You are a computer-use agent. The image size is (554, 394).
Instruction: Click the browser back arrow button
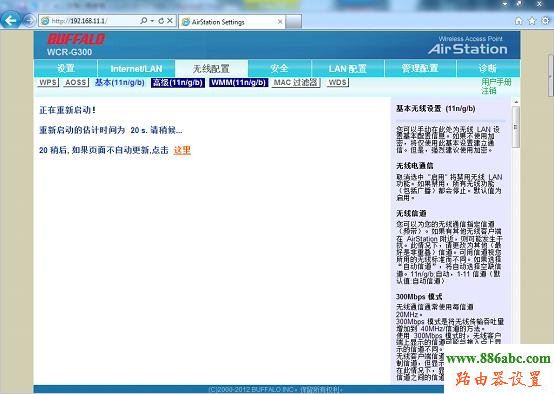[x=10, y=20]
